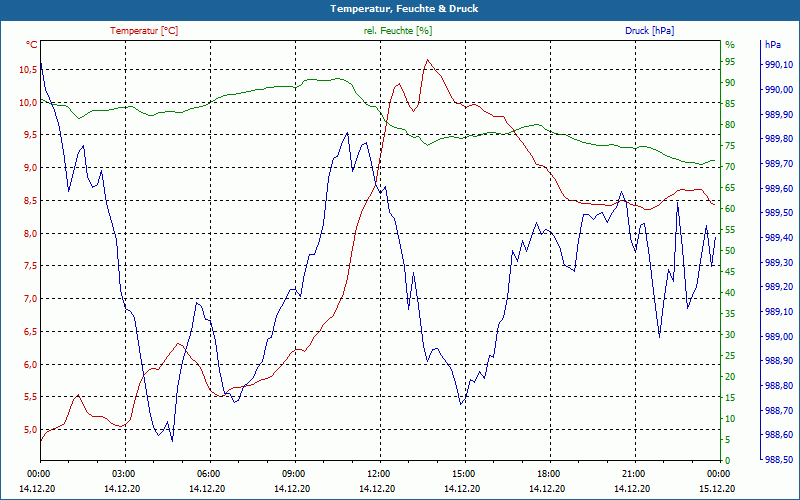Click the 03:00 time axis label
Viewport: 800px width, 500px height.
(x=122, y=473)
